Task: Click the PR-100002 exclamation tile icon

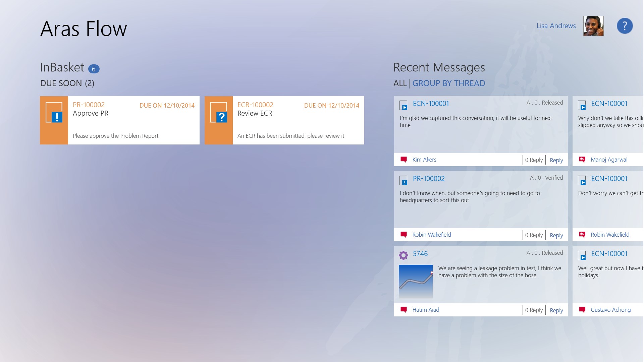Action: click(54, 113)
